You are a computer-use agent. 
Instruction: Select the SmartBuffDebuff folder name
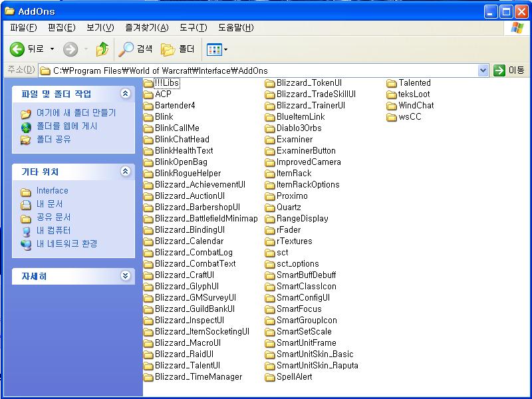pos(307,275)
